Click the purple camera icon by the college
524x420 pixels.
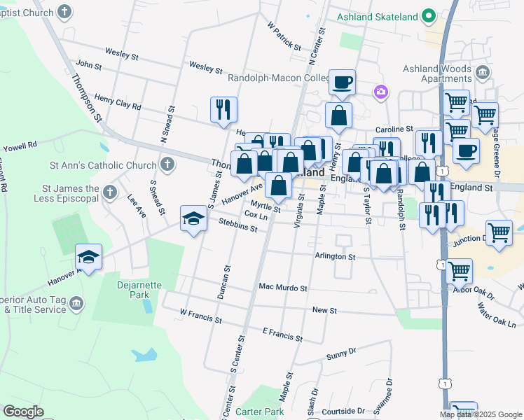[380, 91]
